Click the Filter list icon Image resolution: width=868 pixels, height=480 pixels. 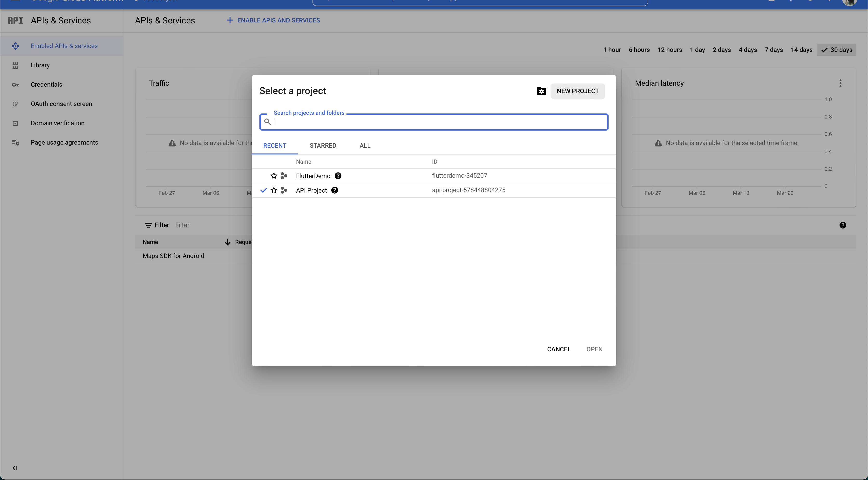(x=148, y=225)
